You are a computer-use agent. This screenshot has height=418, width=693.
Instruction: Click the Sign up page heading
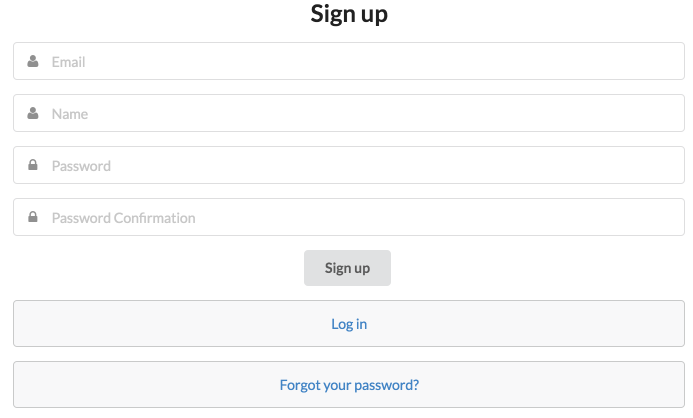pos(349,14)
